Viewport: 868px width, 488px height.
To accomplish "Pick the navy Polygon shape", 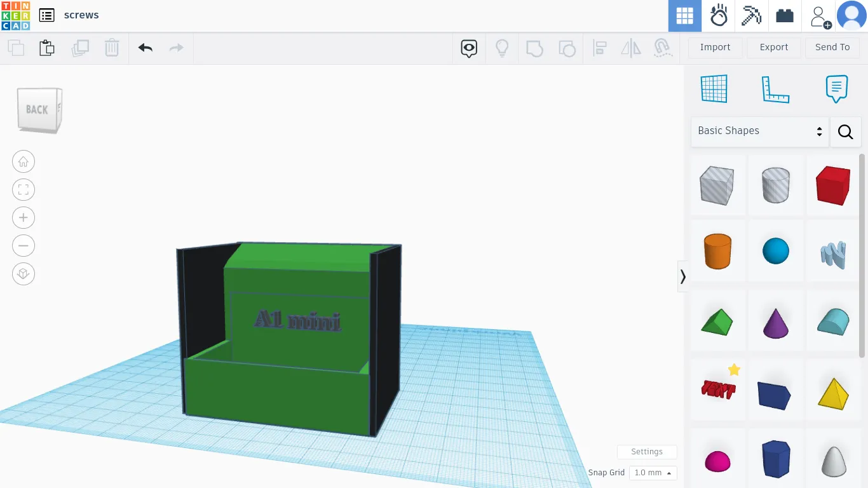I will 776,458.
